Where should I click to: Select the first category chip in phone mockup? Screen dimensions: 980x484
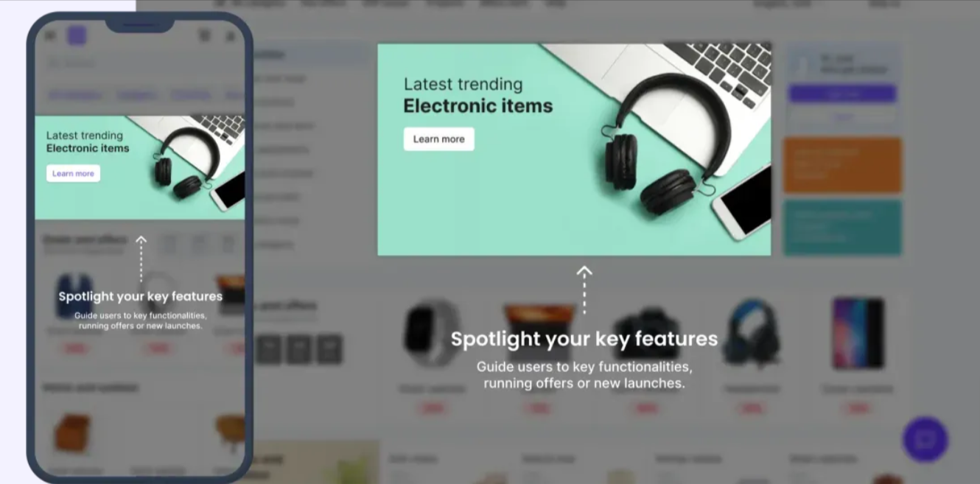click(76, 95)
